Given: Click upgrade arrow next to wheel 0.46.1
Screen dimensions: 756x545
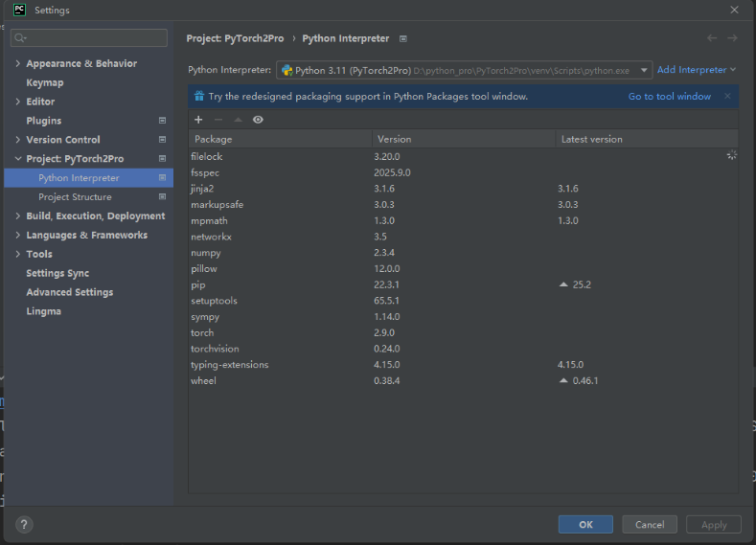Looking at the screenshot, I should [563, 380].
